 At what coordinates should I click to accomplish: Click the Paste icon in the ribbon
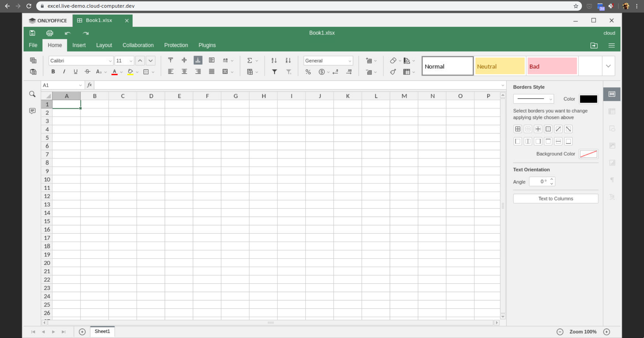[x=33, y=72]
